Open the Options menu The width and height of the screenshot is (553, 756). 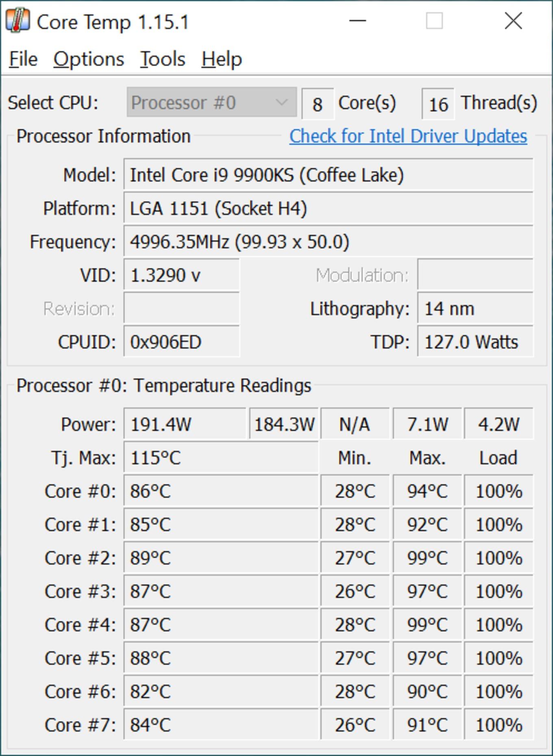pos(89,59)
